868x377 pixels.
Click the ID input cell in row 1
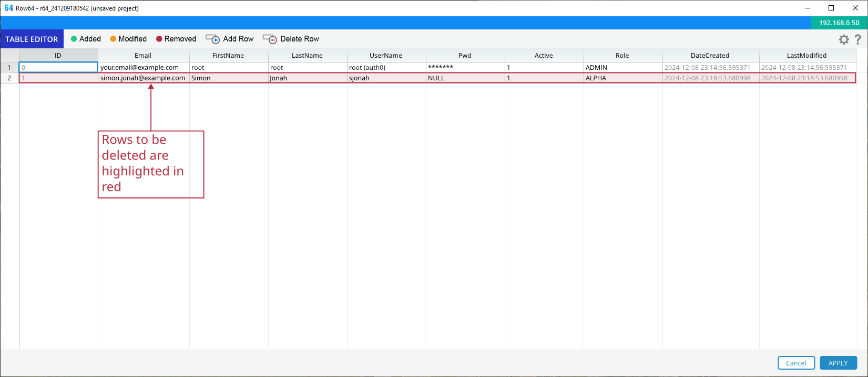tap(58, 67)
